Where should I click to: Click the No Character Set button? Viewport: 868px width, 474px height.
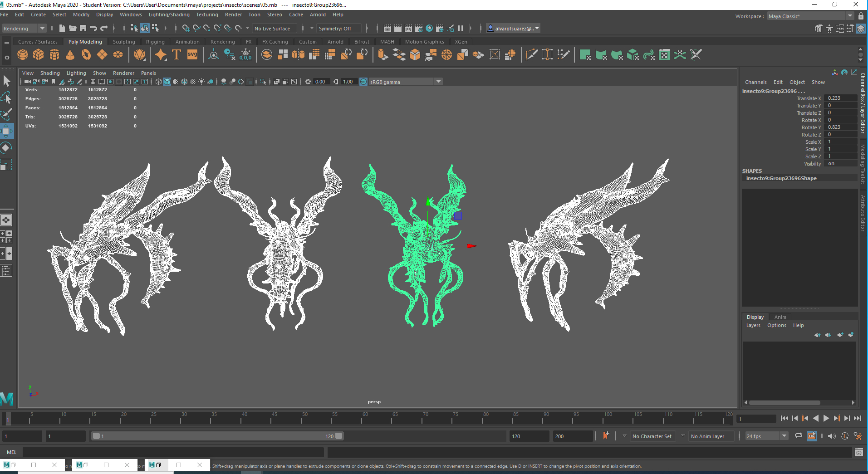tap(652, 436)
